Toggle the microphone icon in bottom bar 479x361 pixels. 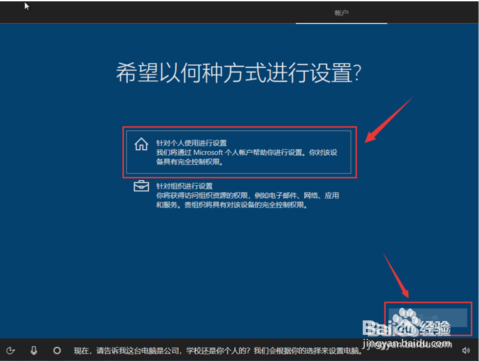tap(34, 350)
